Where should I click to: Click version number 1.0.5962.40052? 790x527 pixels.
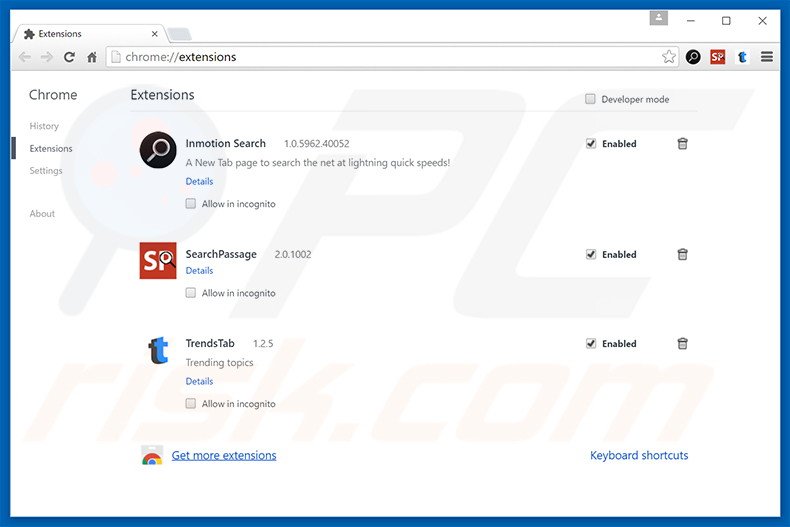[317, 144]
